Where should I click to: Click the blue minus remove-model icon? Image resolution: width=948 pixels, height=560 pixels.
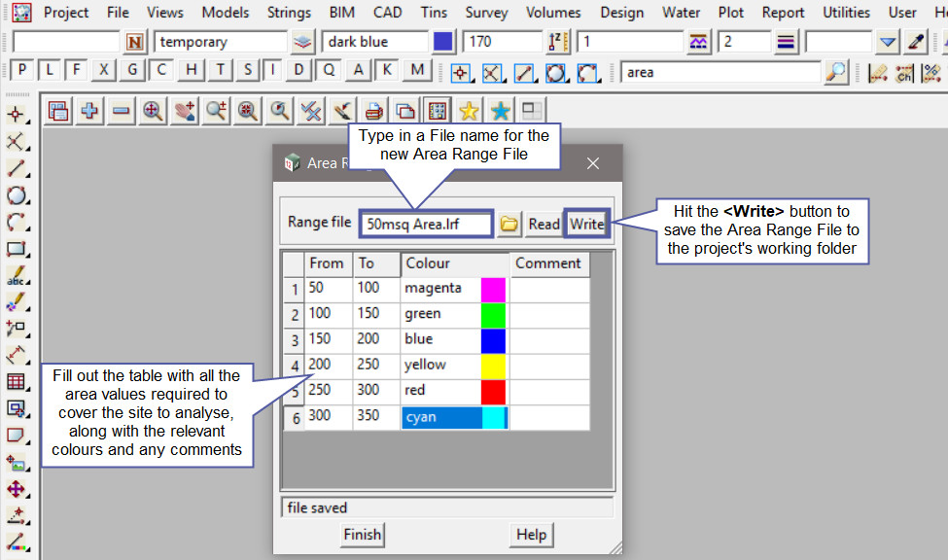click(x=121, y=111)
